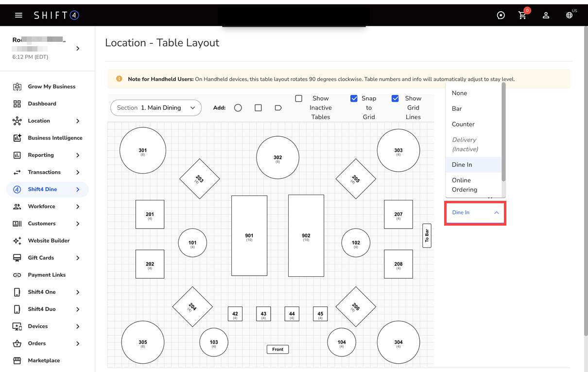588x372 pixels.
Task: Select round table 301
Action: click(143, 151)
